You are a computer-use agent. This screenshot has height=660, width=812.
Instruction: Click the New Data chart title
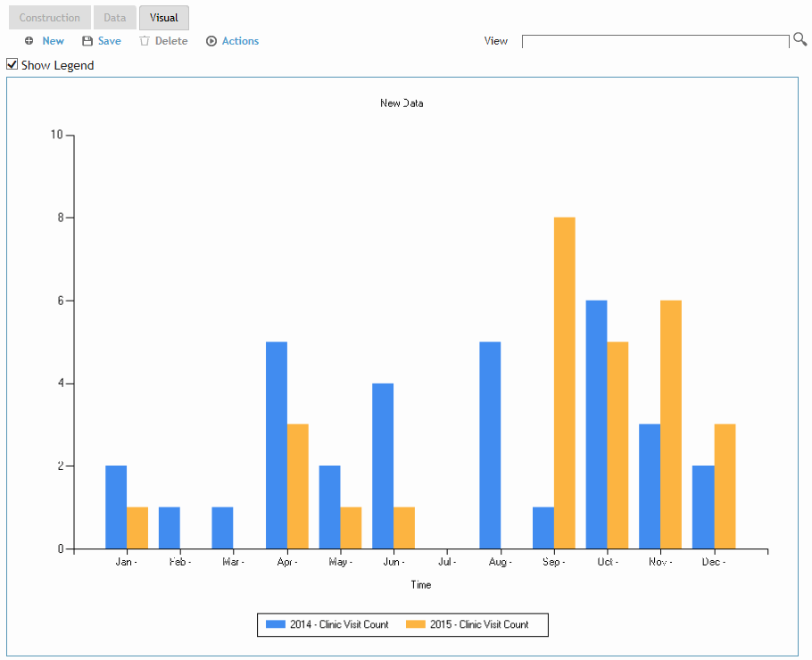click(x=402, y=103)
